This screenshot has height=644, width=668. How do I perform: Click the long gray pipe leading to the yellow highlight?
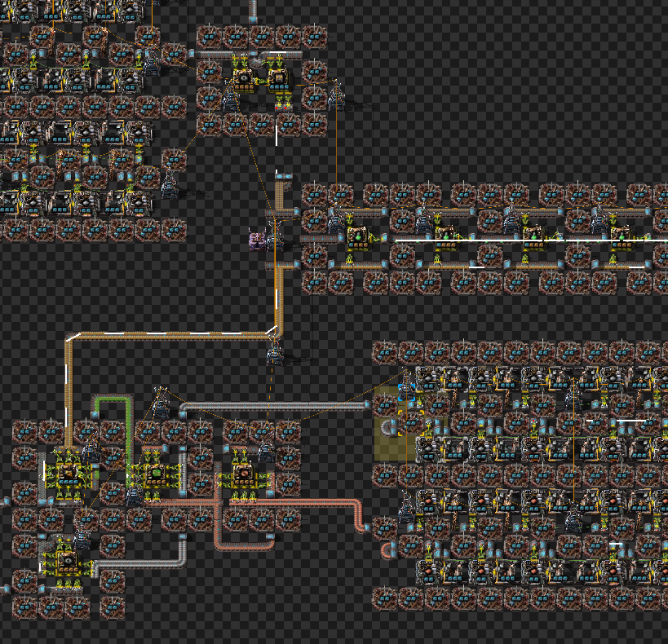coord(275,406)
